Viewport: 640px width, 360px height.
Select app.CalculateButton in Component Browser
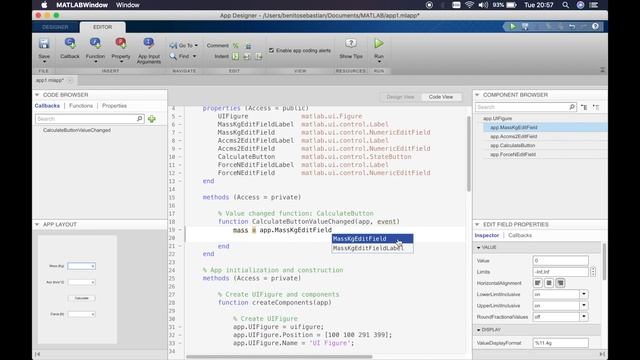(512, 145)
